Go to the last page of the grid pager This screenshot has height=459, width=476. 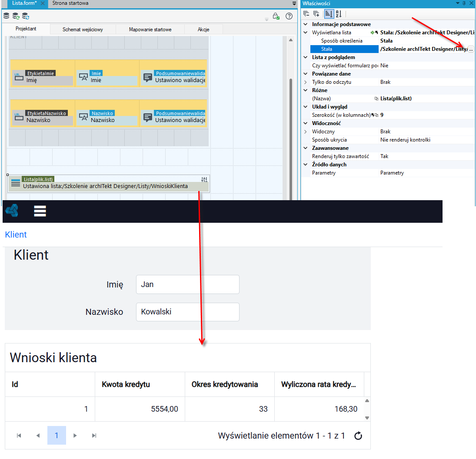(94, 436)
